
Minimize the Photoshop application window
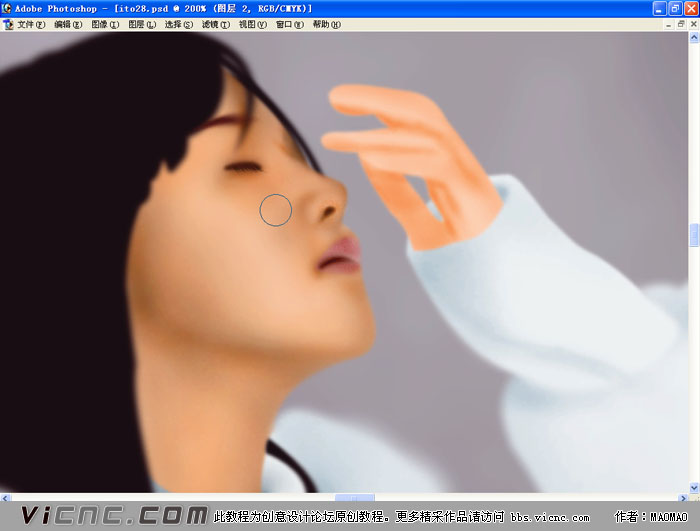click(659, 8)
